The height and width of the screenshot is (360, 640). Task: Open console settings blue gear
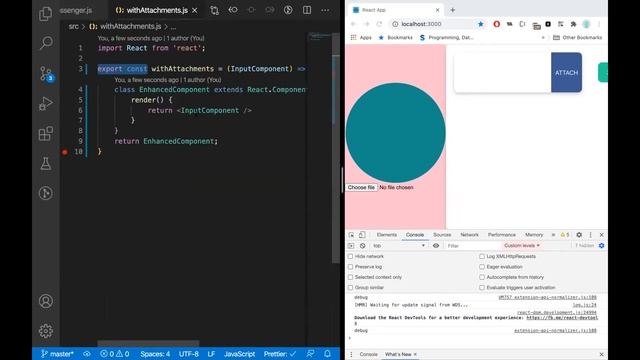pos(601,246)
